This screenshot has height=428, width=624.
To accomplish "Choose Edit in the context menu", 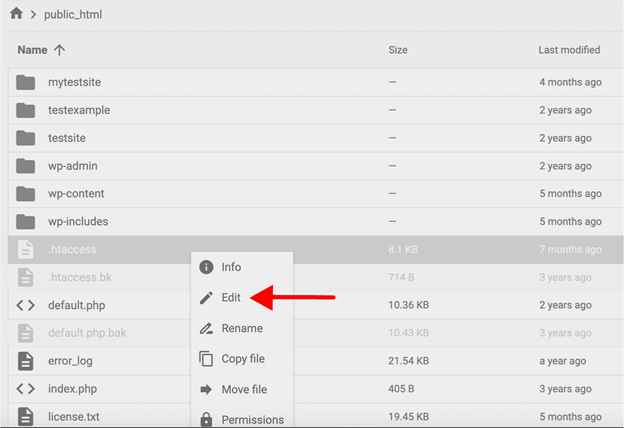I will 231,297.
